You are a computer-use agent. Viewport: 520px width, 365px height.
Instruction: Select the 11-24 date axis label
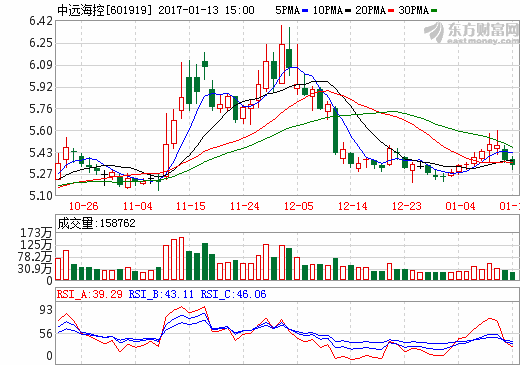[x=245, y=206]
